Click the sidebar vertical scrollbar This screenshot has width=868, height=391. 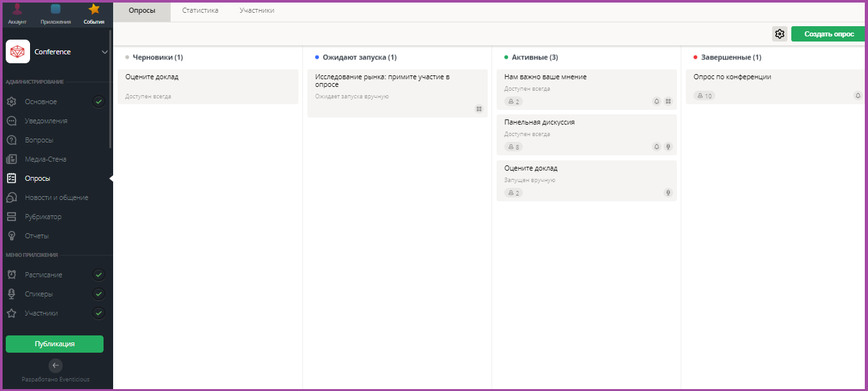(x=111, y=89)
